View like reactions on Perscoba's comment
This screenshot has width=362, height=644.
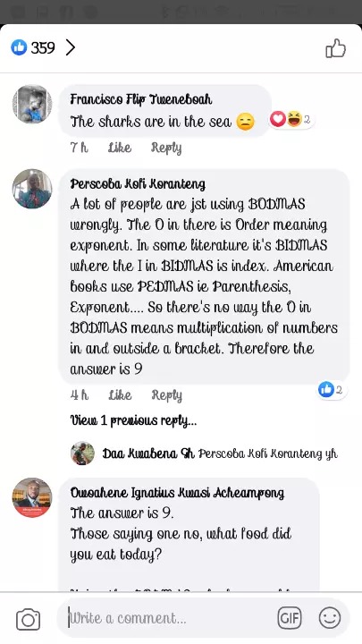tap(332, 389)
